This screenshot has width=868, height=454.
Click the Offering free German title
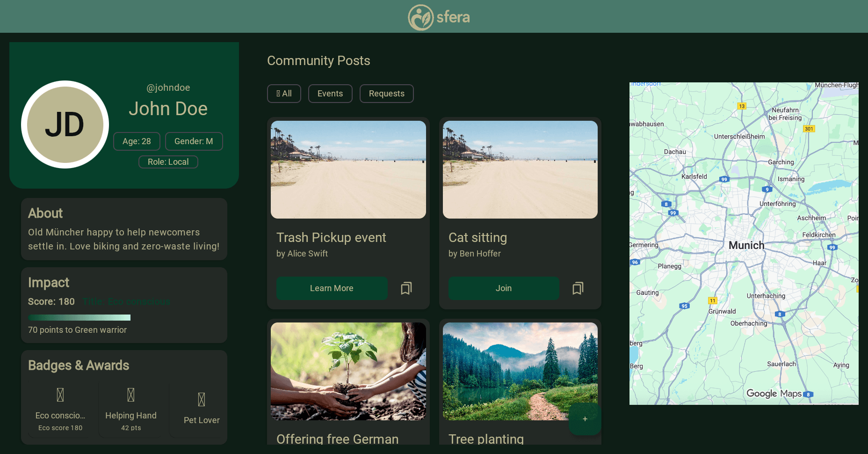pyautogui.click(x=338, y=439)
